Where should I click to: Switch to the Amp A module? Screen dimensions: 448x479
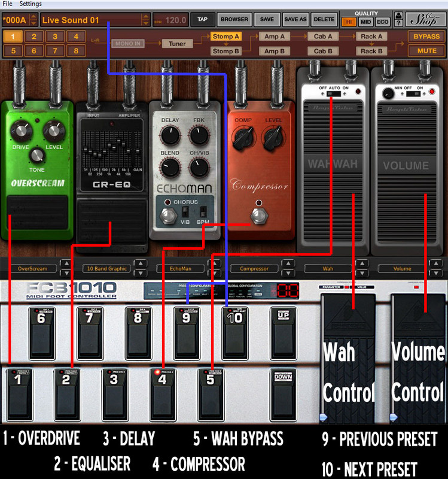click(x=275, y=37)
